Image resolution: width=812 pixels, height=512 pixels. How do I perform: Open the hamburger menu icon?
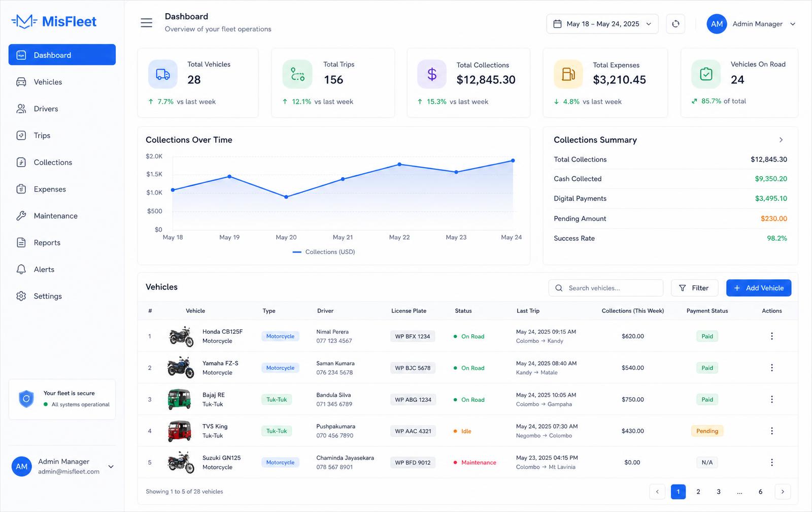pyautogui.click(x=146, y=23)
